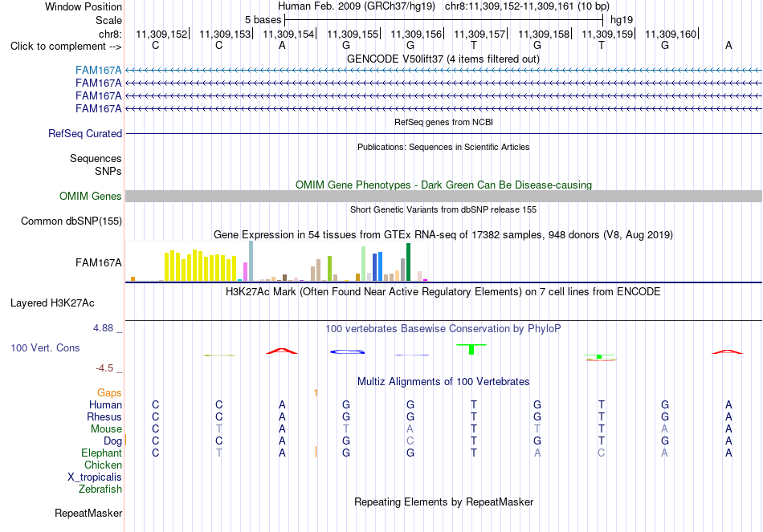Click the -4.5 PhyloP minimum value

pyautogui.click(x=104, y=368)
